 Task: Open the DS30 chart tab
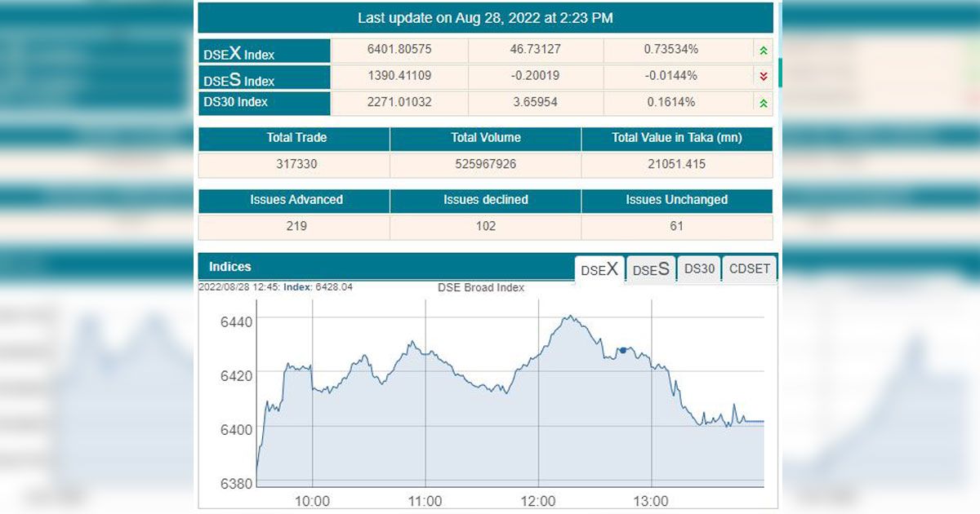[x=700, y=268]
